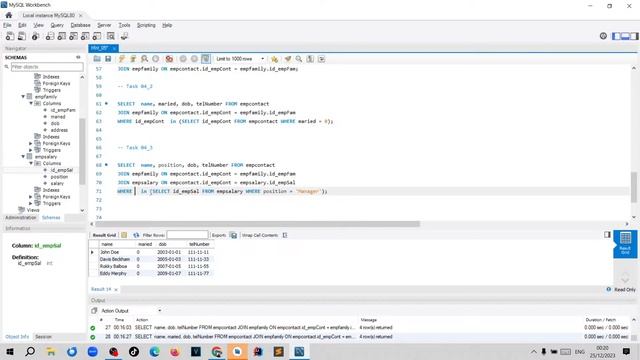Select the salary column in empsalary
Screen dimensions: 640x360
pyautogui.click(x=57, y=183)
